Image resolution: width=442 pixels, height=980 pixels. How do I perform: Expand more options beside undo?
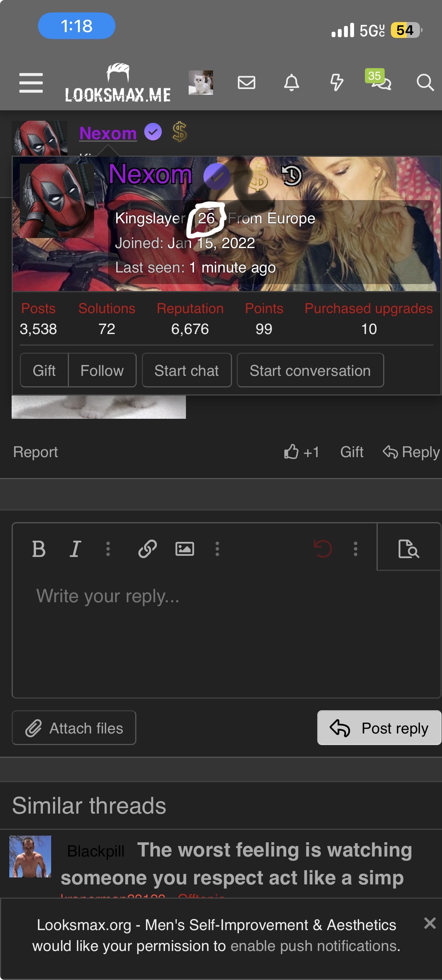[356, 549]
